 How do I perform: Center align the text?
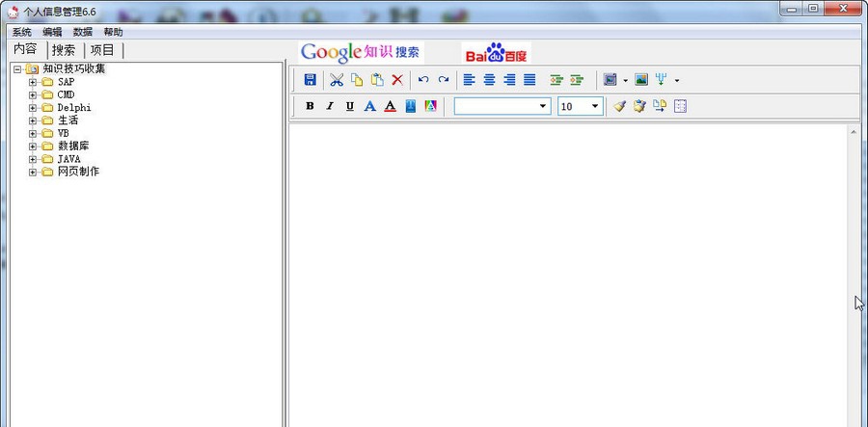point(489,80)
